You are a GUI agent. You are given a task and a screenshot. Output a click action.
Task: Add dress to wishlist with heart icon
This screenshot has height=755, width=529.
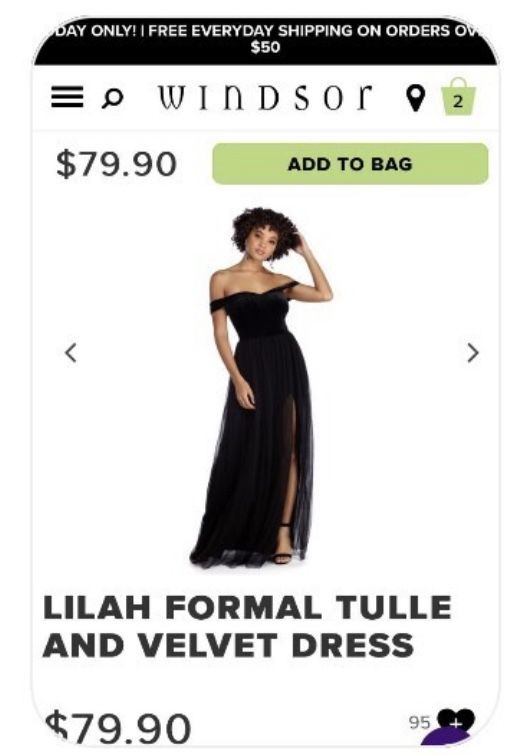[455, 721]
